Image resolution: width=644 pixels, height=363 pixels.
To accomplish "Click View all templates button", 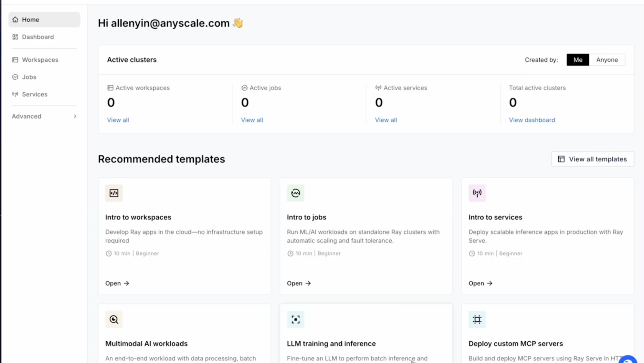I will pos(593,159).
